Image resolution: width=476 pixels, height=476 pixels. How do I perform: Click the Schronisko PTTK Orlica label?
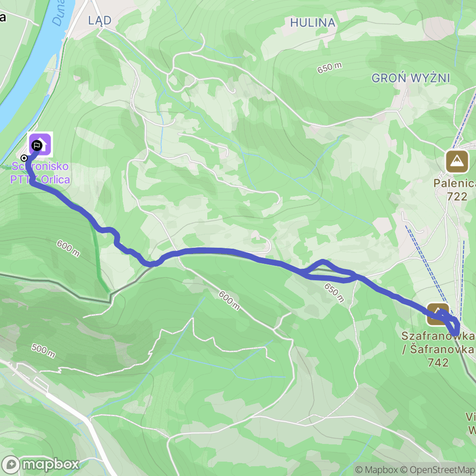(x=40, y=173)
